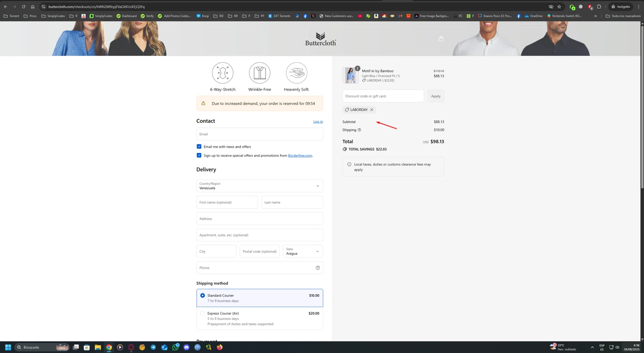The height and width of the screenshot is (353, 644).
Task: Click the Discount code or gift card field
Action: pyautogui.click(x=383, y=96)
